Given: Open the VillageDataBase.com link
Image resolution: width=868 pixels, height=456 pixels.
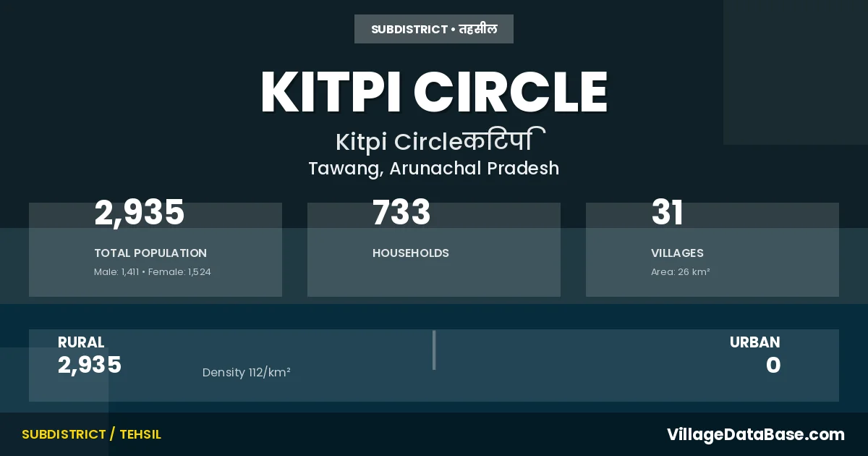Looking at the screenshot, I should coord(755,434).
